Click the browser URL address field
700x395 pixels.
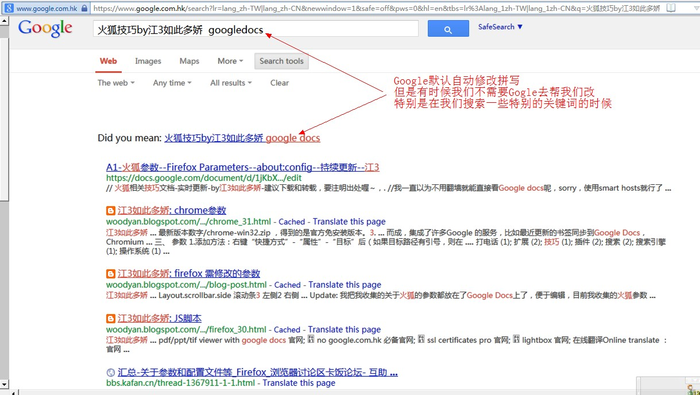[377, 8]
